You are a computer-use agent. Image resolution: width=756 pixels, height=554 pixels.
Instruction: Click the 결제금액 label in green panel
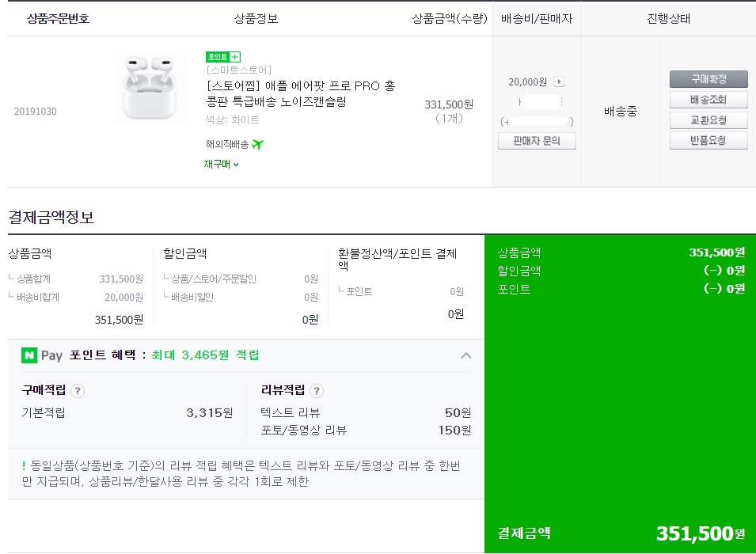pos(524,533)
